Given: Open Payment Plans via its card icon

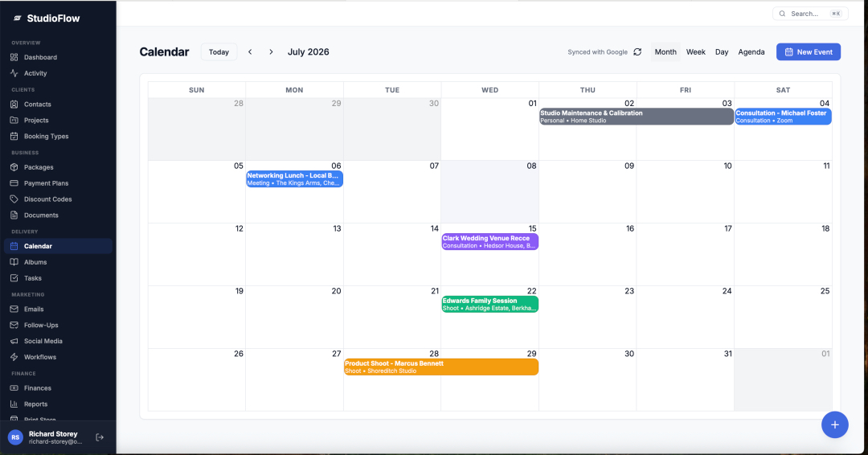Looking at the screenshot, I should [14, 183].
